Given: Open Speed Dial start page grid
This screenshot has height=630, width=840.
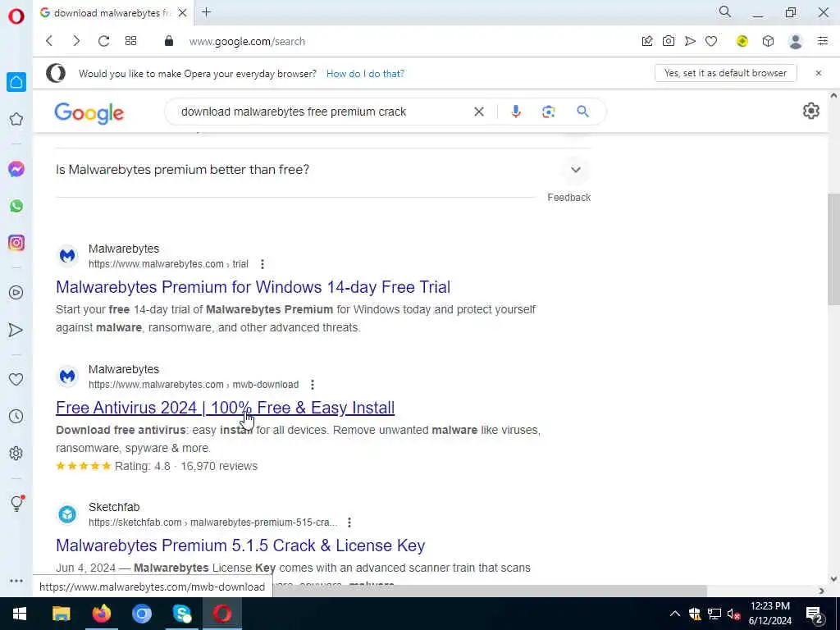Looking at the screenshot, I should coord(130,41).
